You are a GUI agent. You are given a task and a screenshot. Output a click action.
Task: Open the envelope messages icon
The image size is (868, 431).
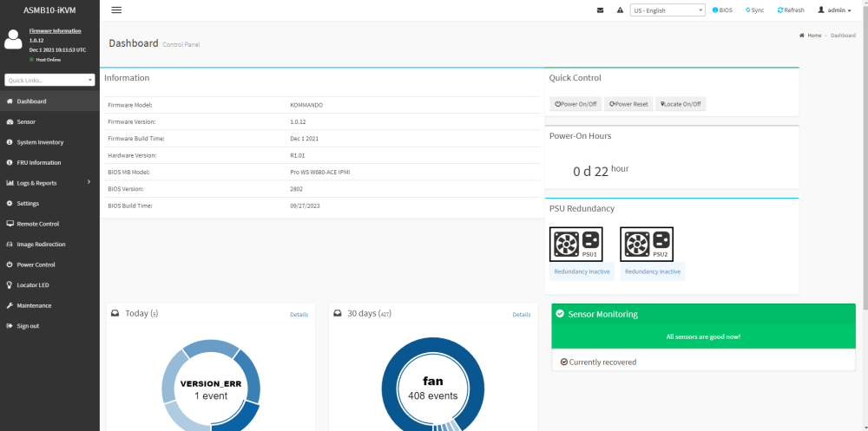coord(600,10)
